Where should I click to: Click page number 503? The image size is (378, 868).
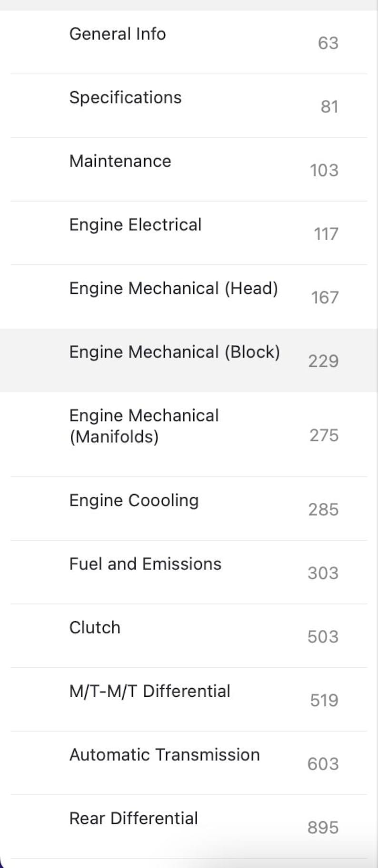point(323,637)
